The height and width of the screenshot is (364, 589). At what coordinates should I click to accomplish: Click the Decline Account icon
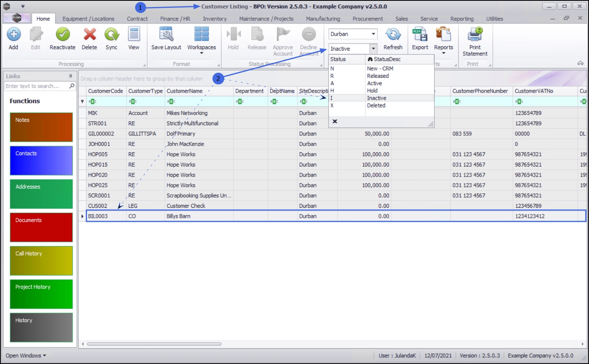click(x=309, y=35)
